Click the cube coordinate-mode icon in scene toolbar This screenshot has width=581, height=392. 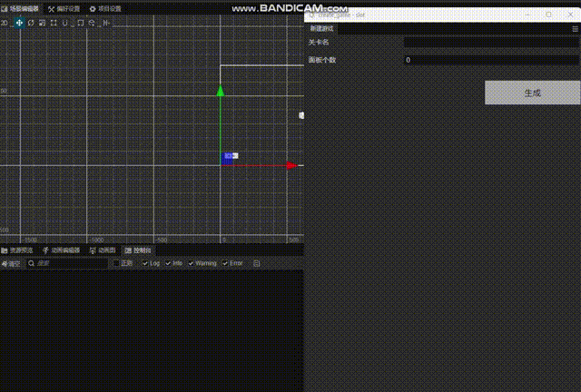[x=92, y=23]
